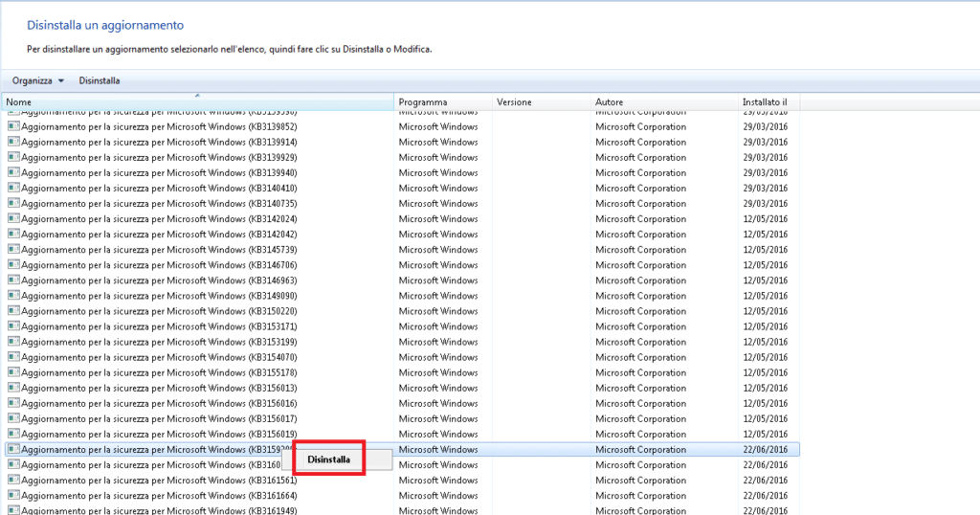980x515 pixels.
Task: Sort list by the Nome column header
Action: click(x=197, y=101)
